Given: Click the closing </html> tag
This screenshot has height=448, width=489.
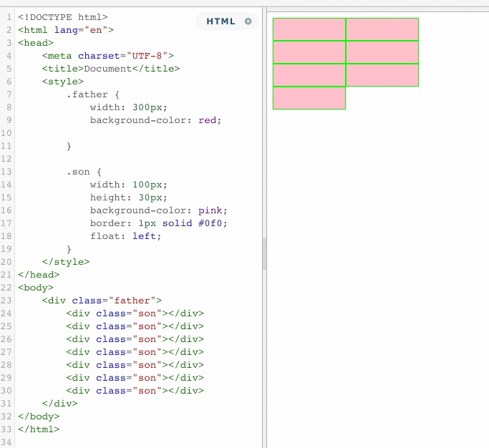Looking at the screenshot, I should (39, 429).
